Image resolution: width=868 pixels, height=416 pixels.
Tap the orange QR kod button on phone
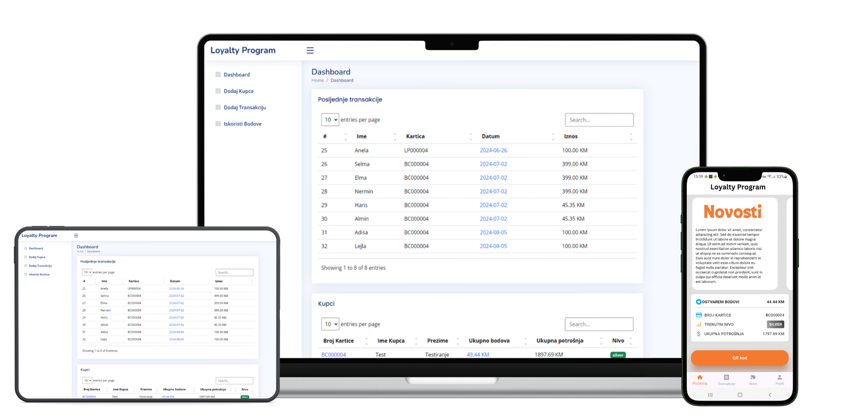(740, 358)
